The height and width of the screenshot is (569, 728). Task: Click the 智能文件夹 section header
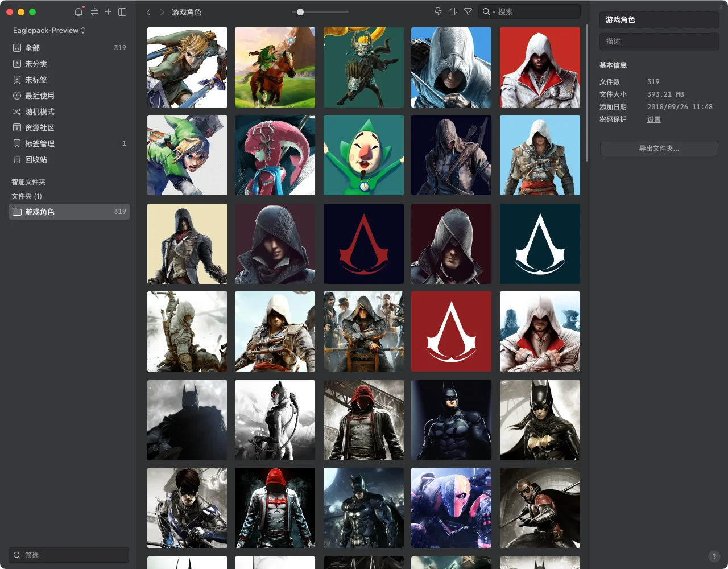tap(28, 182)
